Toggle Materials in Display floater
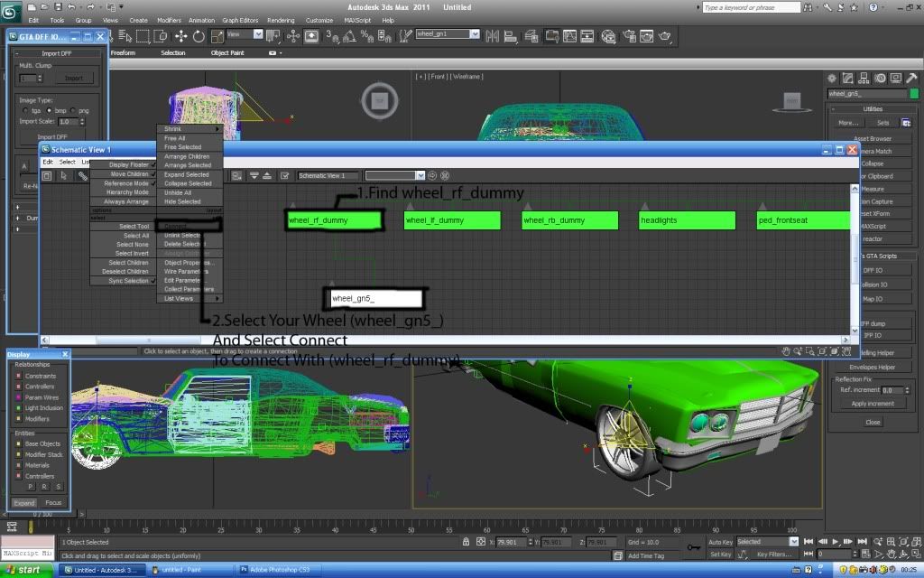This screenshot has height=578, width=924. coord(18,465)
